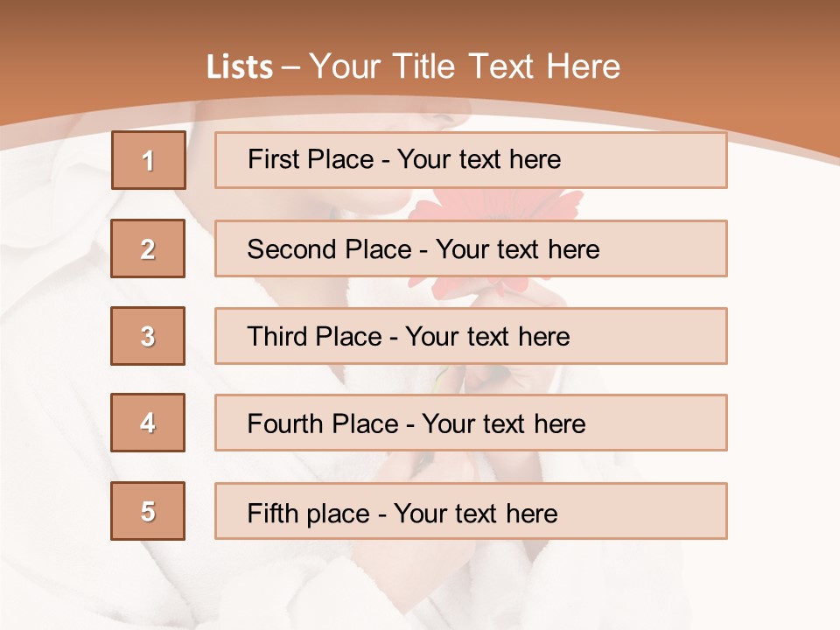This screenshot has width=840, height=630.
Task: Click the number 2 box
Action: [148, 248]
